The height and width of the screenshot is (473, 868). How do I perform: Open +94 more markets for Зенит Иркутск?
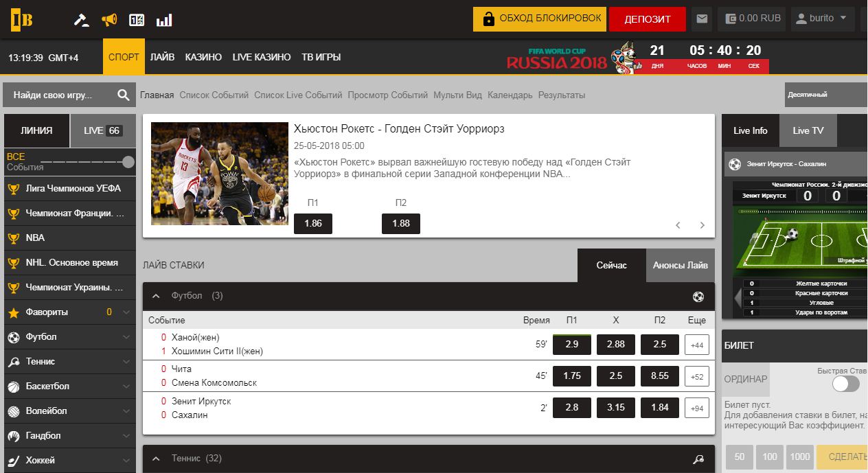click(x=697, y=408)
